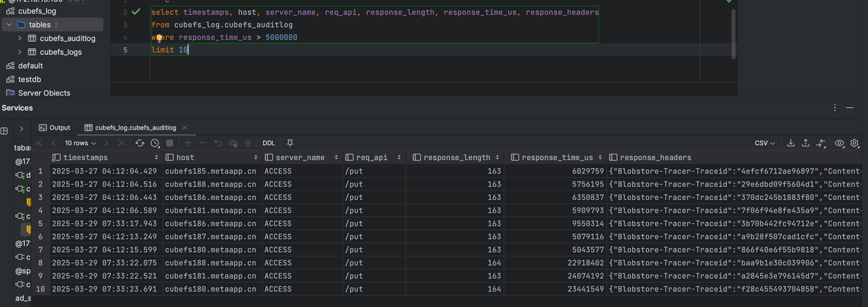Screen dimensions: 868x307
Task: Click cell 2025-03-27 04:12:04.429
Action: coord(104,171)
